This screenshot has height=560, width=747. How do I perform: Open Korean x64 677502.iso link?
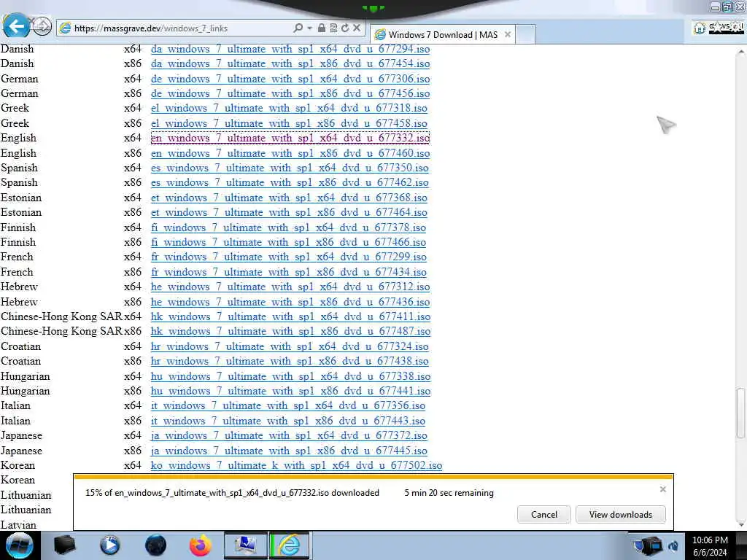(296, 466)
